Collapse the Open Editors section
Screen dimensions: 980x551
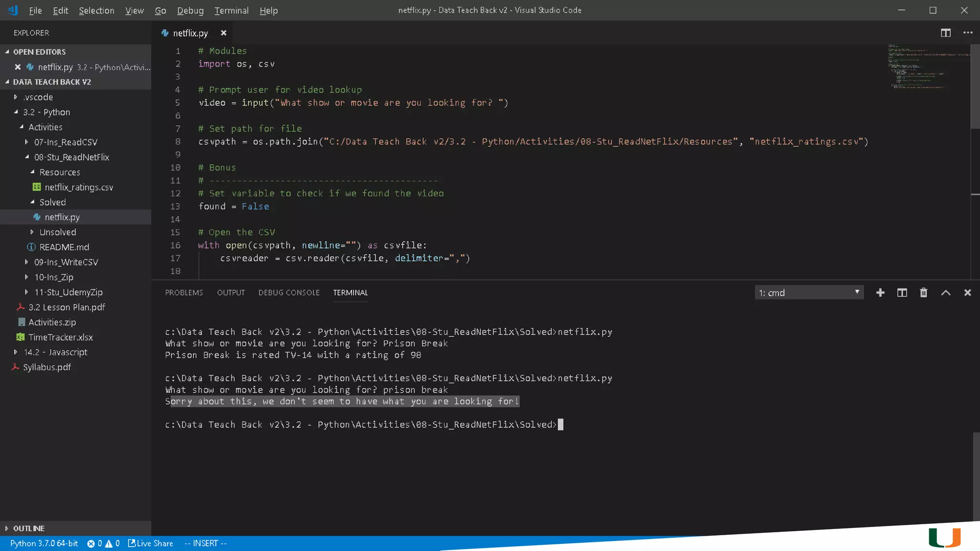(39, 52)
